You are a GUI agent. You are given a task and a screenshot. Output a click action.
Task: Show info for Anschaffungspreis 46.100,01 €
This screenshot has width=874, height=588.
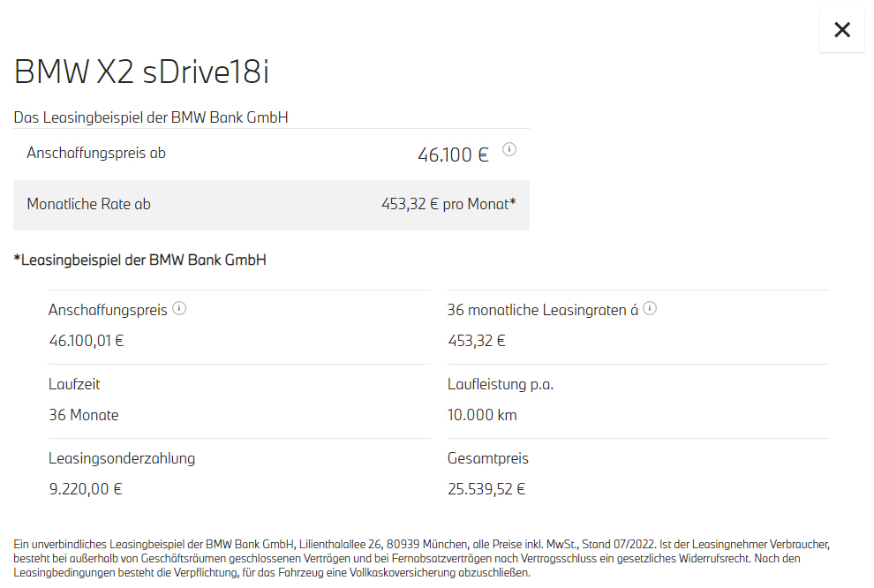[179, 308]
